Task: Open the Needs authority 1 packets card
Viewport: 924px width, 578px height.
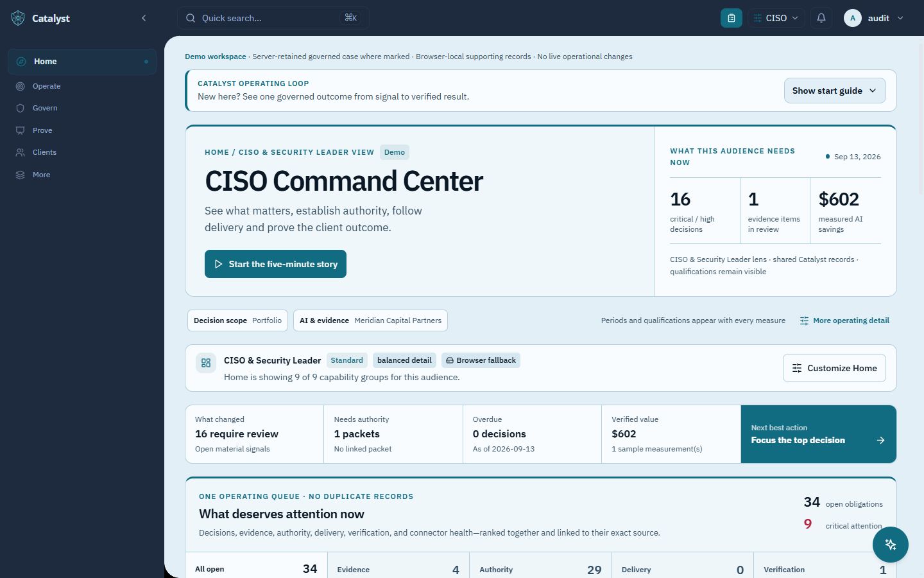Action: [x=393, y=434]
